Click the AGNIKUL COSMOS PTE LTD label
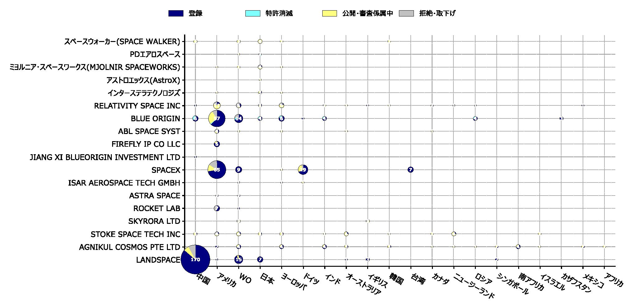644x305 pixels. pyautogui.click(x=130, y=247)
